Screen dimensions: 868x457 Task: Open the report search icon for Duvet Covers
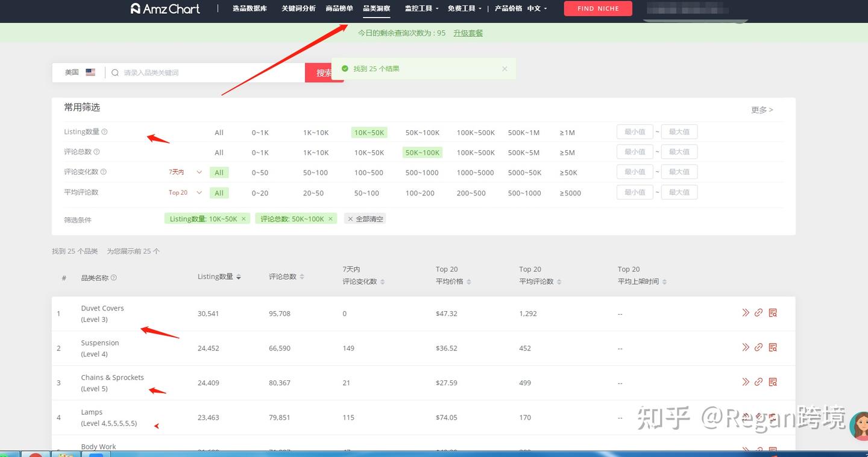(x=773, y=312)
